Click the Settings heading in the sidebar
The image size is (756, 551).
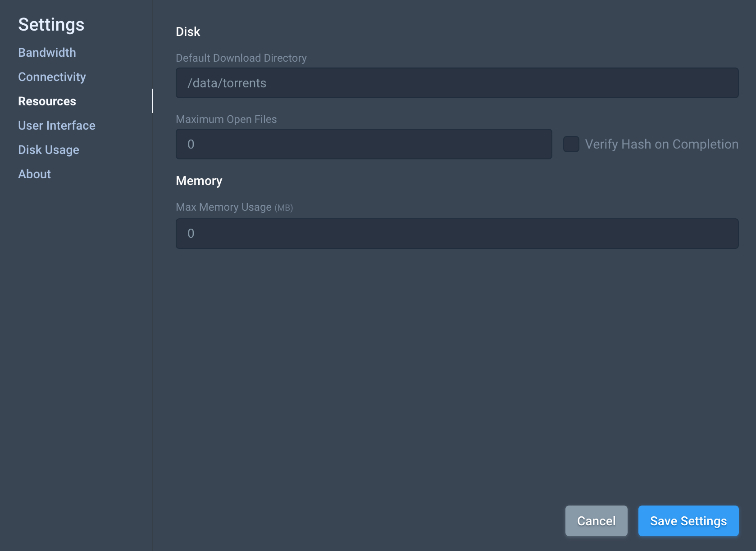point(51,25)
